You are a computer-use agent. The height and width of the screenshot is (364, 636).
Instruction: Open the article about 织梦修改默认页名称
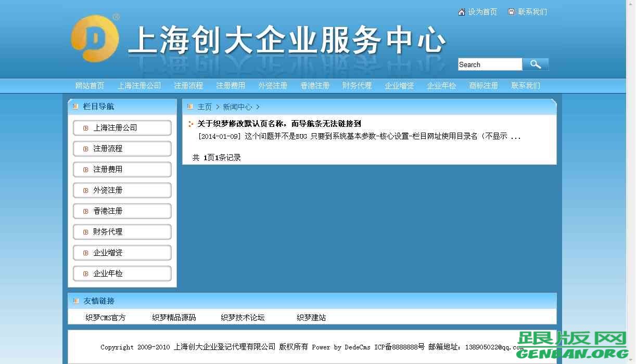(278, 124)
